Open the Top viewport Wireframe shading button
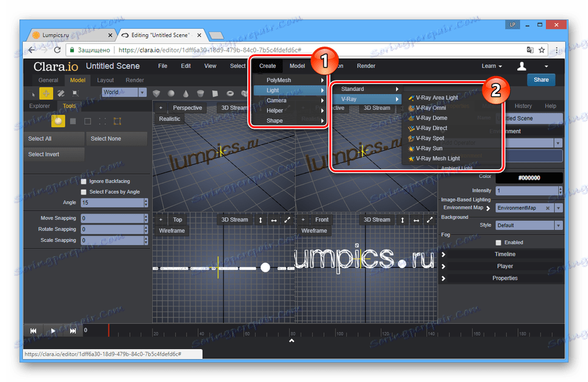 pyautogui.click(x=172, y=231)
